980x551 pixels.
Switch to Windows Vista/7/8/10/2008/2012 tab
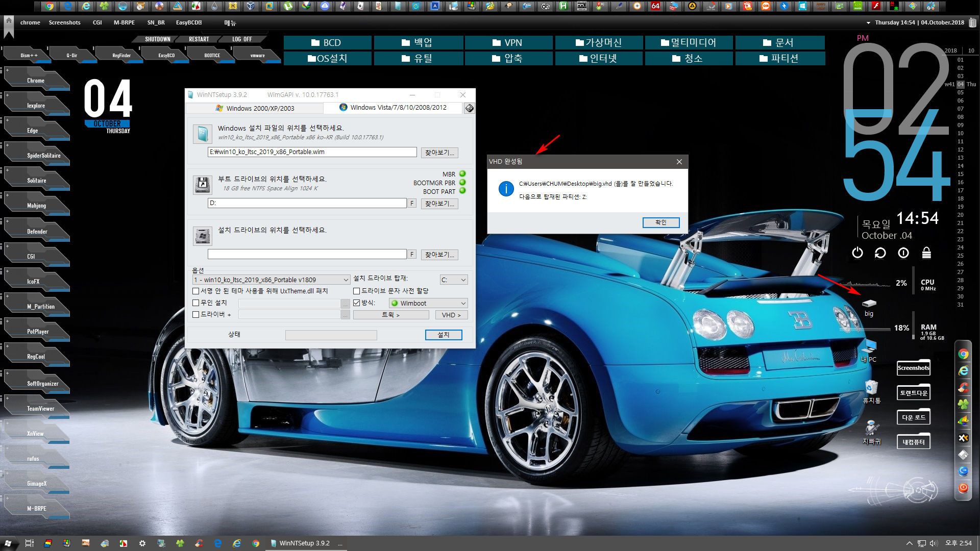pos(393,108)
